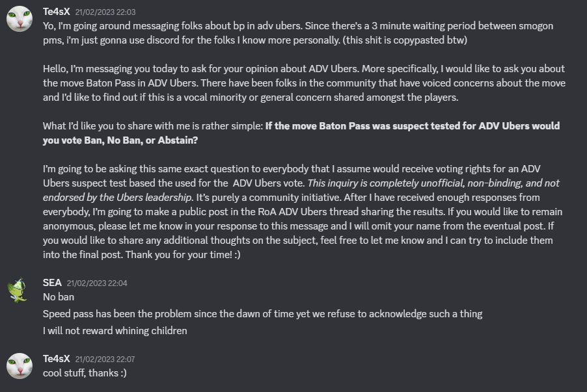The height and width of the screenshot is (392, 587).
Task: Click the SEA username
Action: (52, 283)
